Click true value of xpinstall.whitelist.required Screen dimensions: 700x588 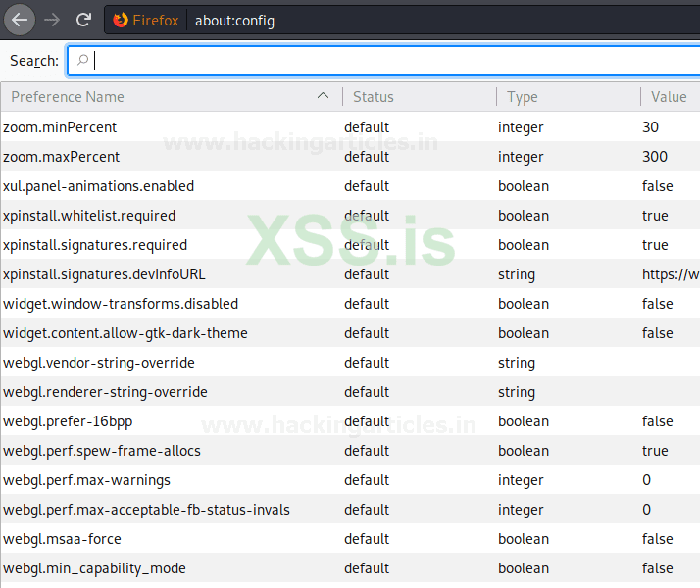[x=655, y=216]
